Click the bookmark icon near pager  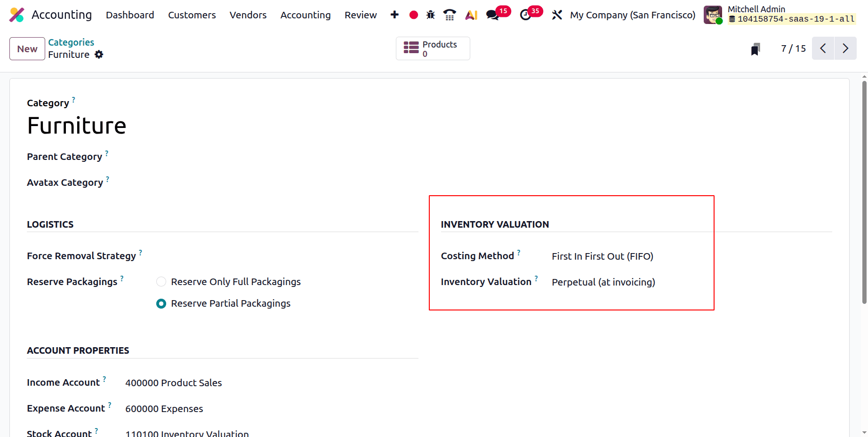click(x=755, y=49)
